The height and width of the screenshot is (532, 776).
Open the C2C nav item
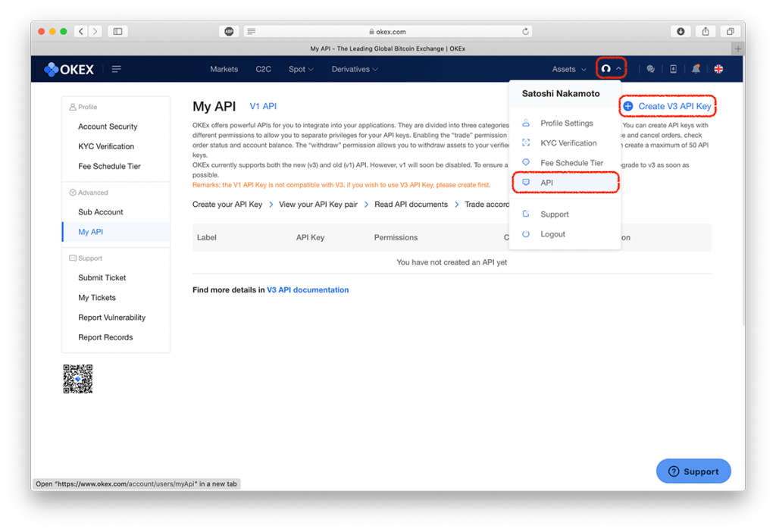(263, 69)
